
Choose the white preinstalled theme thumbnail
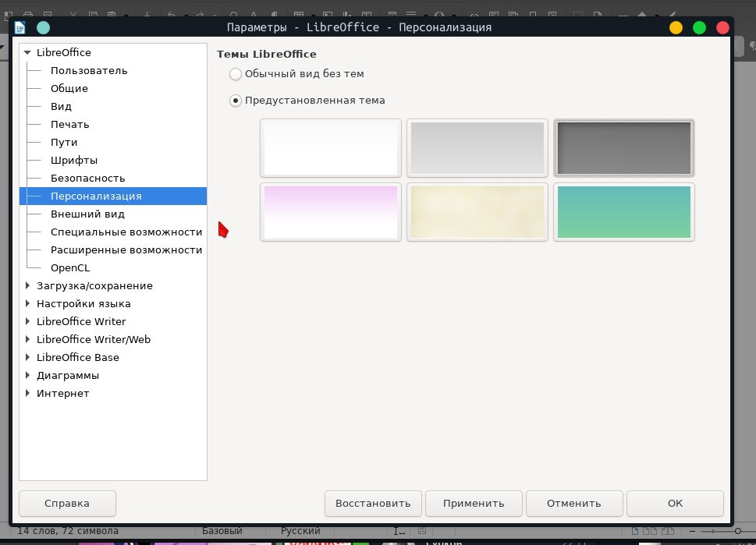click(x=331, y=148)
